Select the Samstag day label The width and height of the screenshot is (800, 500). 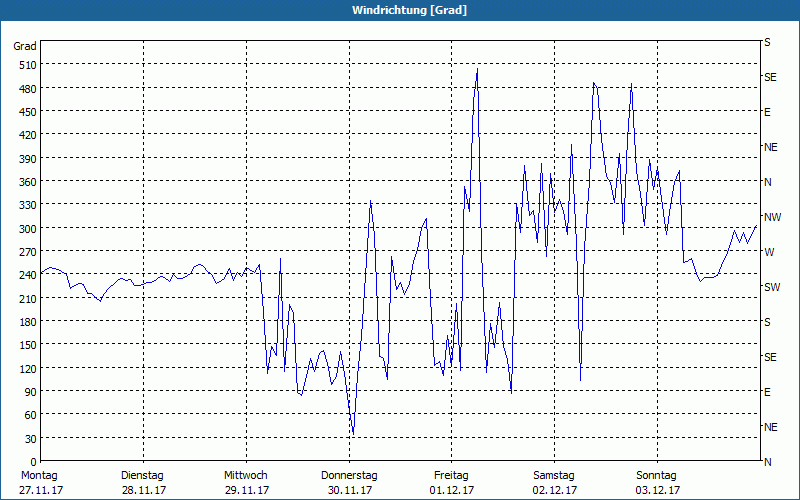(554, 476)
